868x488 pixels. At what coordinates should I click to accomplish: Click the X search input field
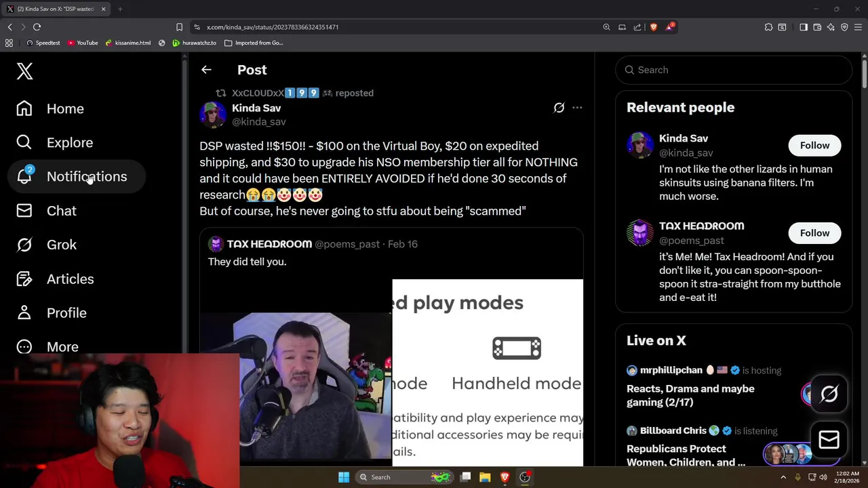pyautogui.click(x=734, y=70)
